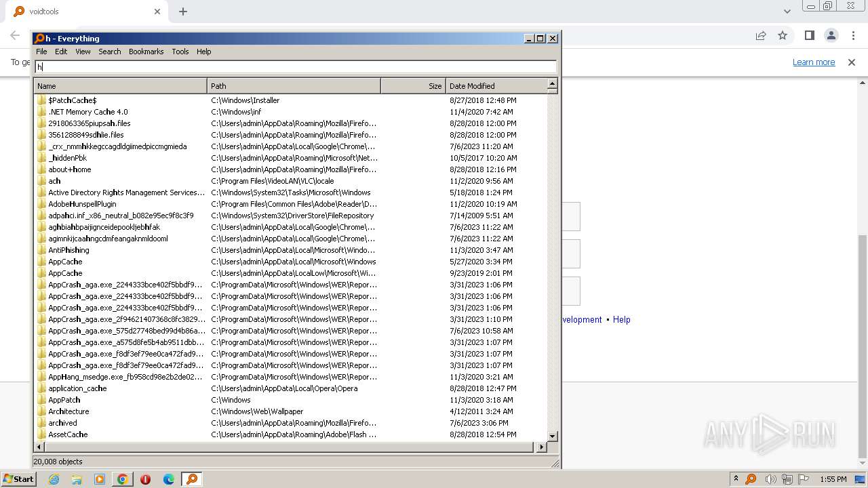The height and width of the screenshot is (488, 868).
Task: Follow the Learn more link
Action: coord(814,62)
